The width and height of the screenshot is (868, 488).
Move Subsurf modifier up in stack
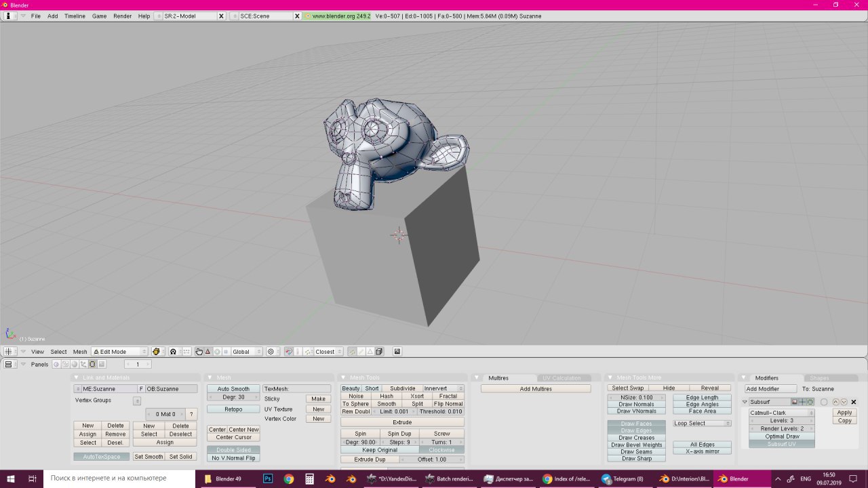tap(835, 402)
